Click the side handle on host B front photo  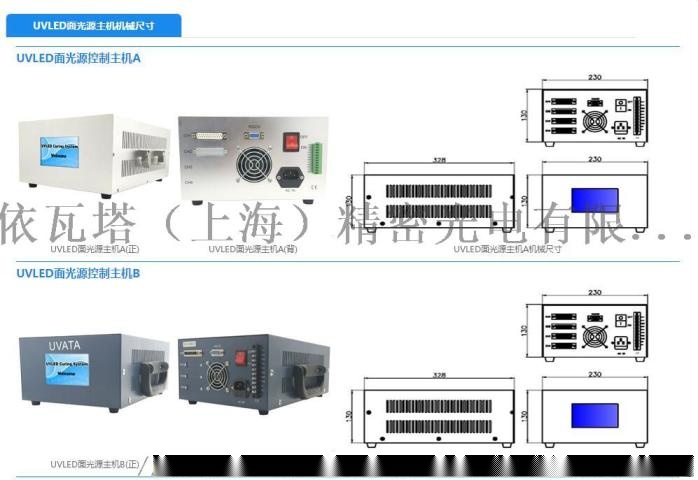(x=154, y=377)
